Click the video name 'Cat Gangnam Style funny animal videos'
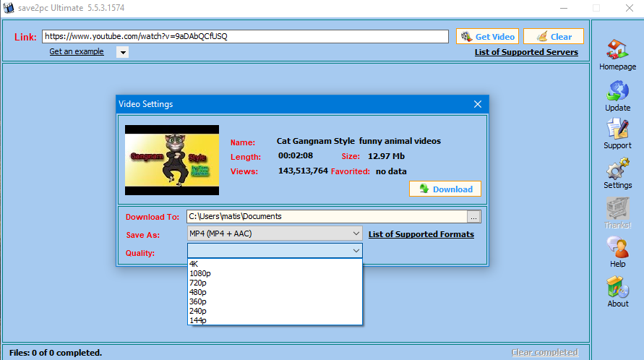This screenshot has width=644, height=360. pyautogui.click(x=359, y=141)
